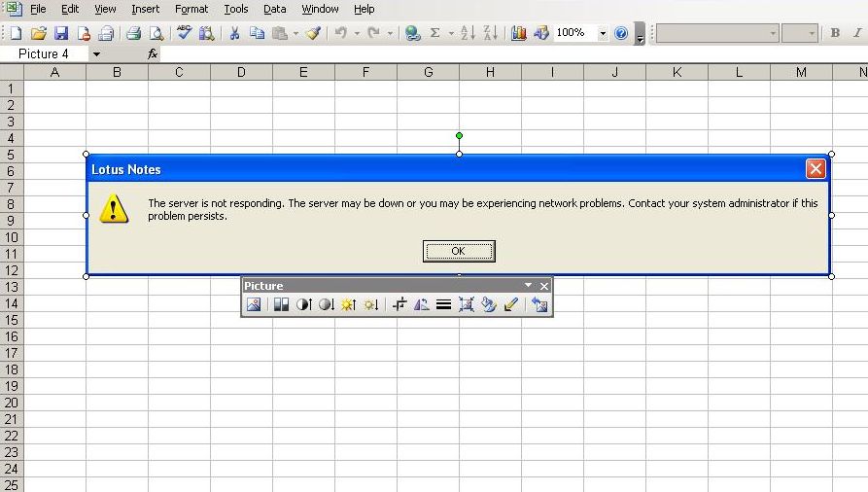The width and height of the screenshot is (868, 492).
Task: Open the Zoom 100% dropdown
Action: (x=603, y=33)
